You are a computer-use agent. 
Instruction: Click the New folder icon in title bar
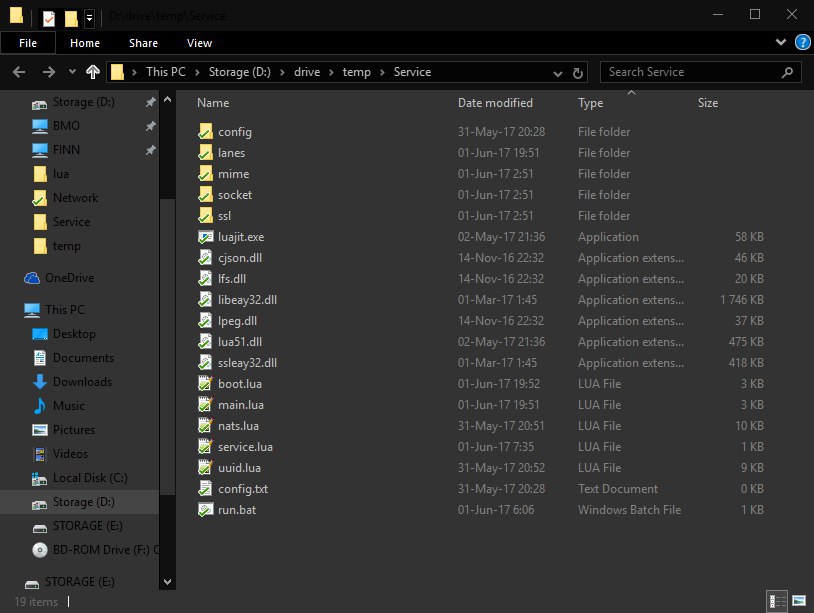pyautogui.click(x=71, y=18)
